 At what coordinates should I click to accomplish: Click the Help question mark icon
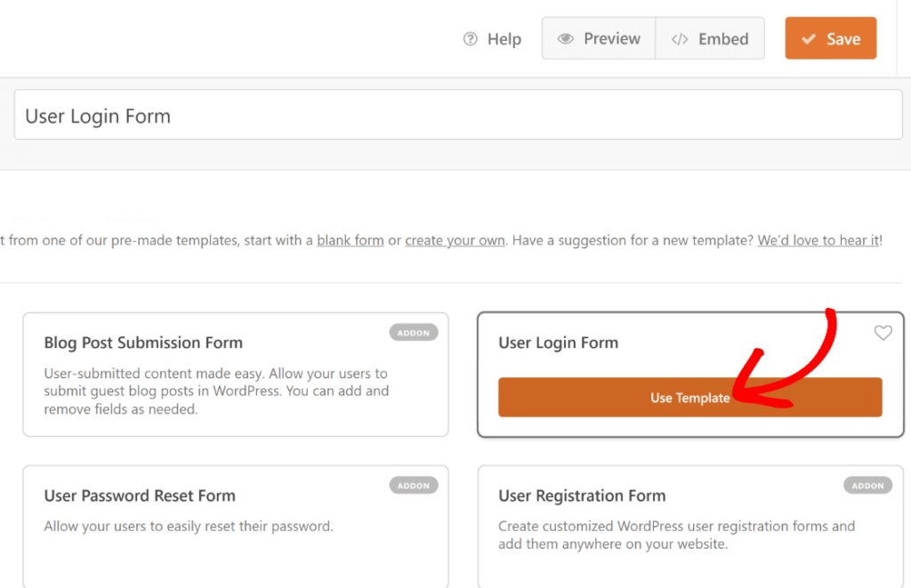pyautogui.click(x=469, y=38)
